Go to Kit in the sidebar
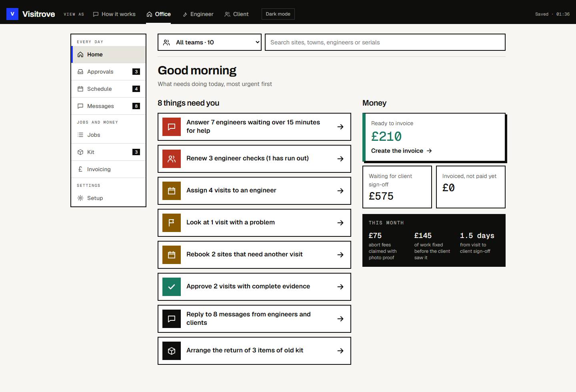The height and width of the screenshot is (392, 576). click(108, 152)
